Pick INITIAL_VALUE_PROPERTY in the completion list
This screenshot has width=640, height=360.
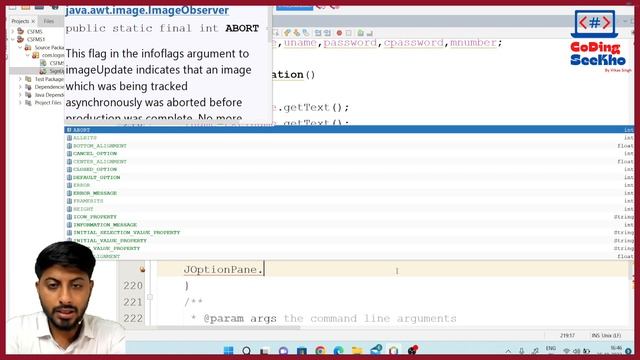click(349, 241)
